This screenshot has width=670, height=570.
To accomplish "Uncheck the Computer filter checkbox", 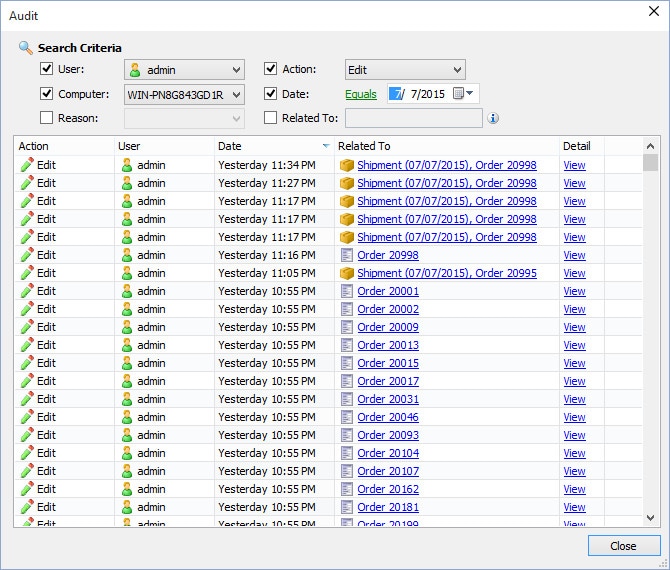I will pos(46,94).
